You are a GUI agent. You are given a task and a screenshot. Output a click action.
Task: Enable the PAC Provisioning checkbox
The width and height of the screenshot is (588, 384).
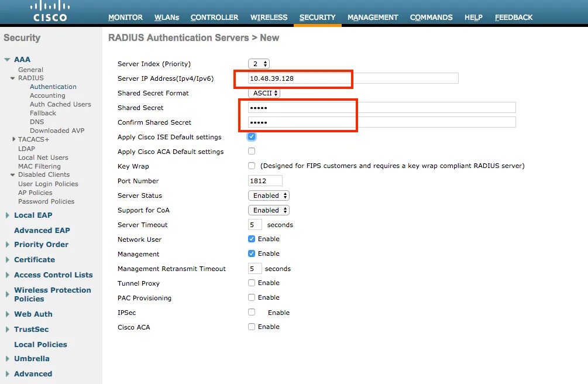pos(252,298)
